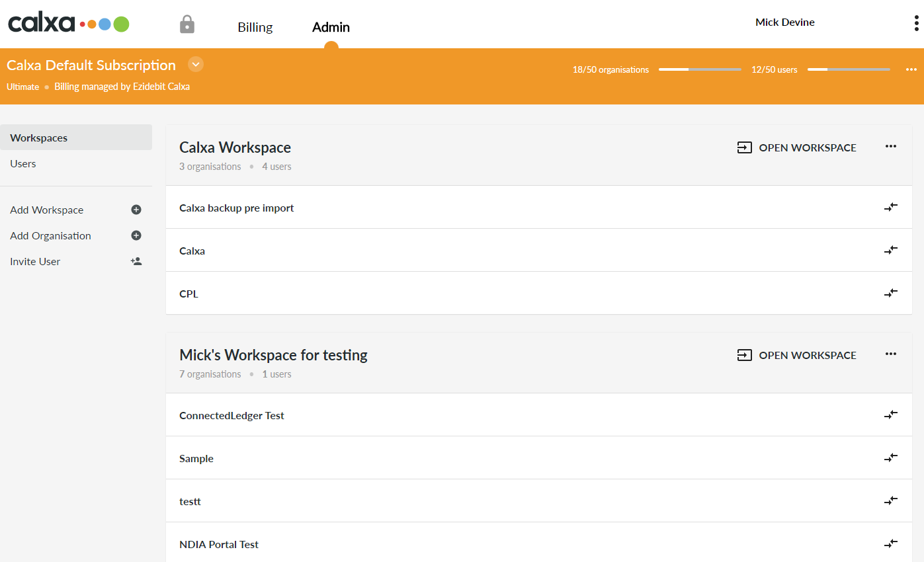Click the add-person icon beside Invite User
This screenshot has height=562, width=924.
(136, 261)
